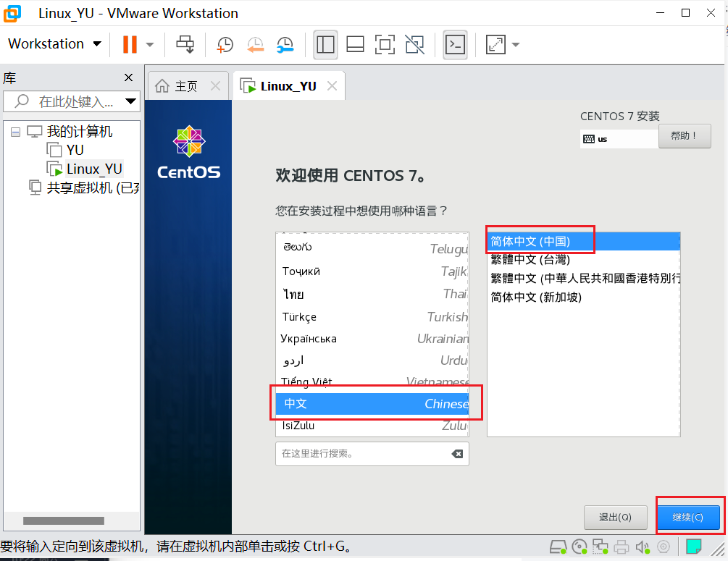
Task: Click the message log status icon
Action: click(x=694, y=547)
